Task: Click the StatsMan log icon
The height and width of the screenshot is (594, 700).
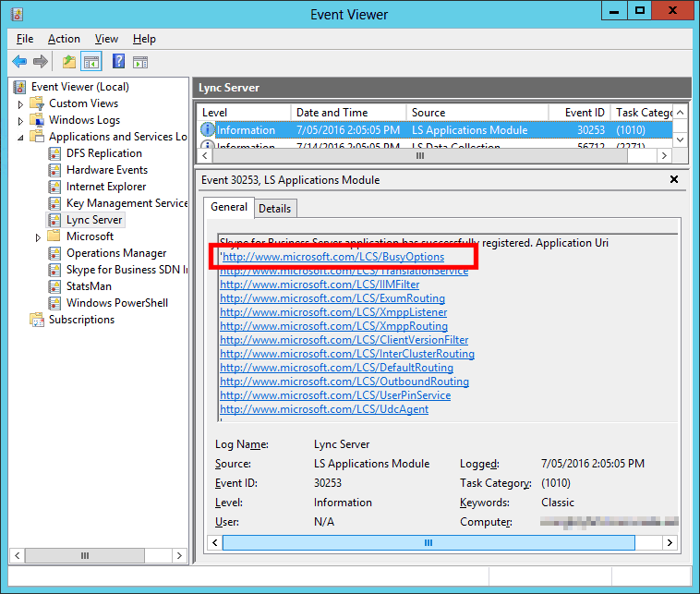Action: click(54, 286)
